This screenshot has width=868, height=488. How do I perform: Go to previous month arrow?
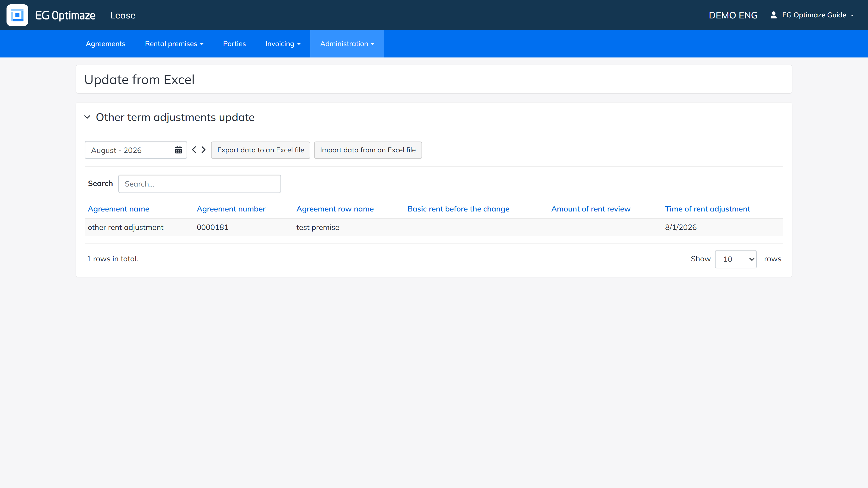(x=194, y=150)
